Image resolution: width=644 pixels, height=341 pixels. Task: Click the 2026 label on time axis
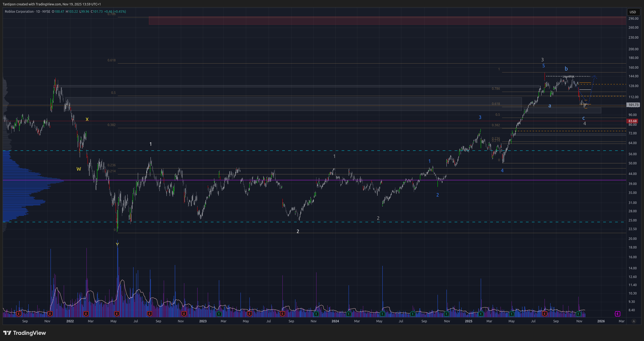tap(601, 321)
